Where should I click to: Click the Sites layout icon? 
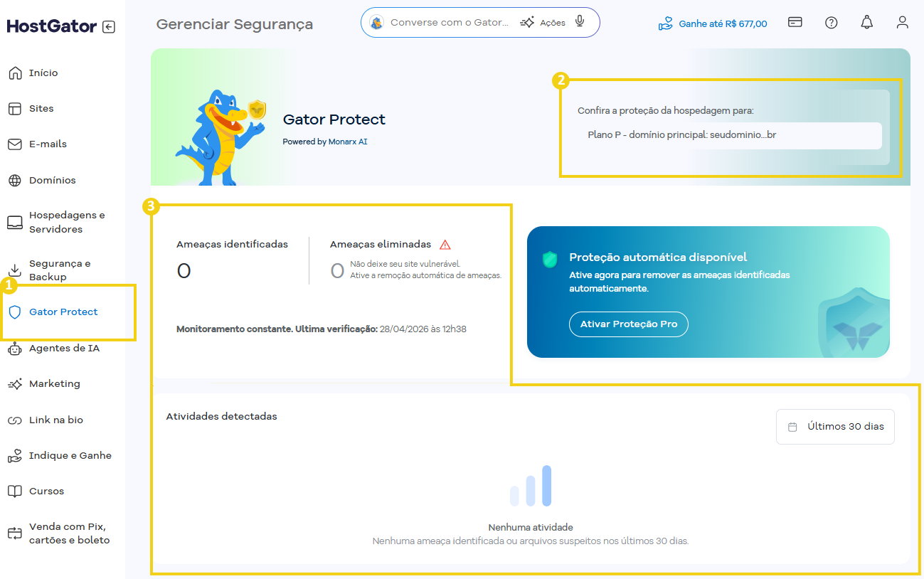15,108
